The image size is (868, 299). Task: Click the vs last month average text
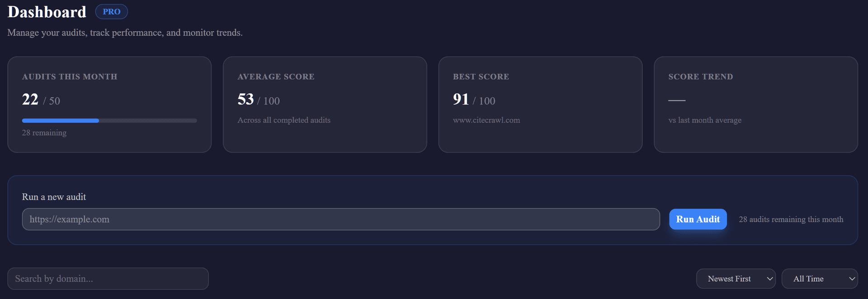[704, 120]
